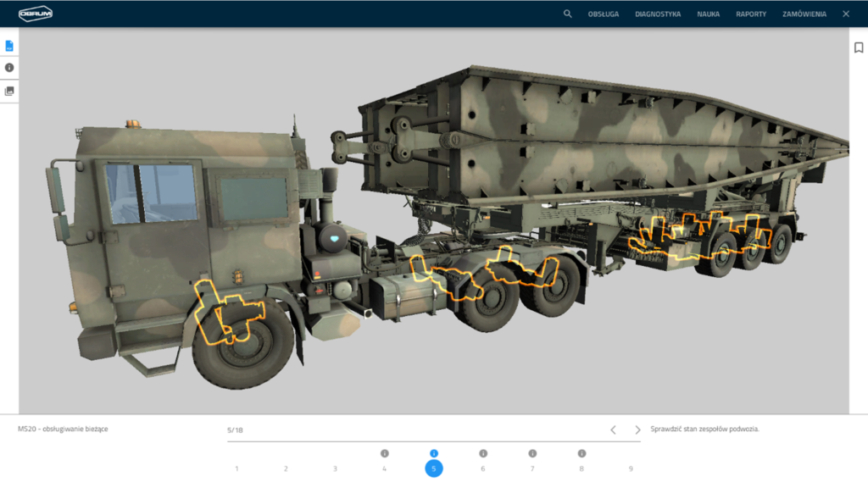
Task: Open the PDF document sidebar icon
Action: [9, 46]
